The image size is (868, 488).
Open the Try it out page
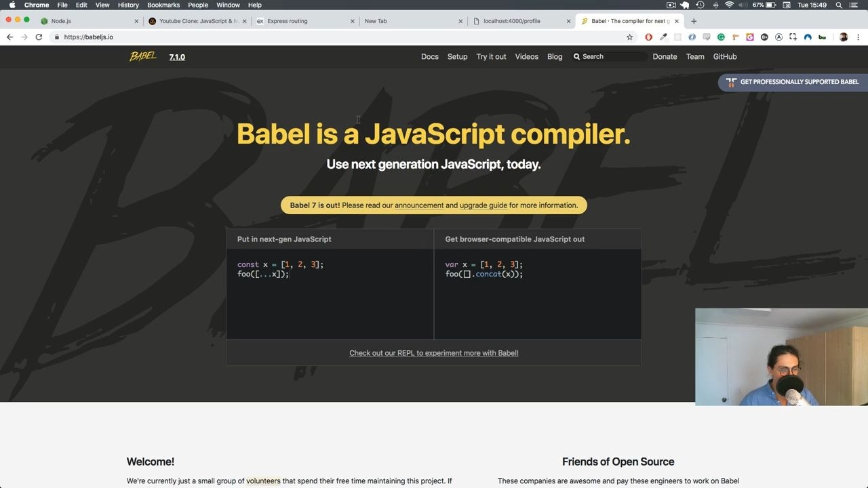pyautogui.click(x=491, y=57)
